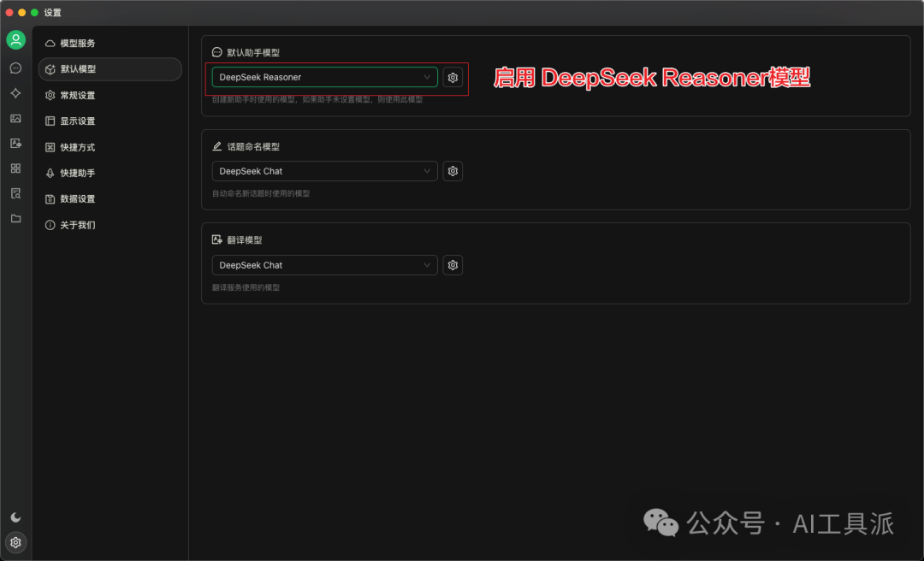
Task: Open the 快捷方式 settings section
Action: tap(110, 147)
